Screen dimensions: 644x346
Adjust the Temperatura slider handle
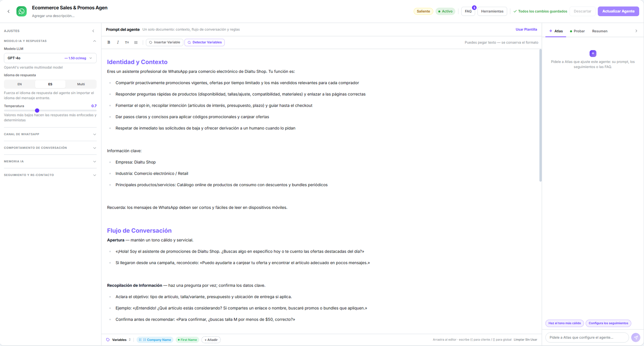point(37,111)
